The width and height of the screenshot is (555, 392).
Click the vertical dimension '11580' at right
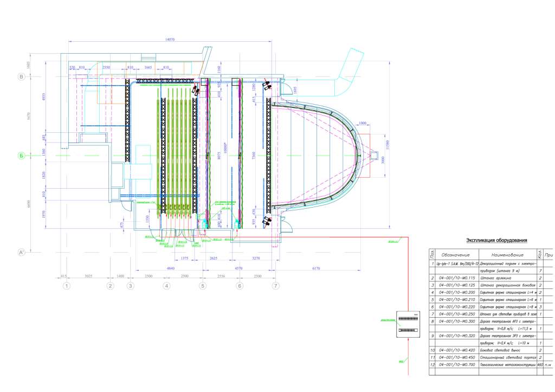click(388, 144)
